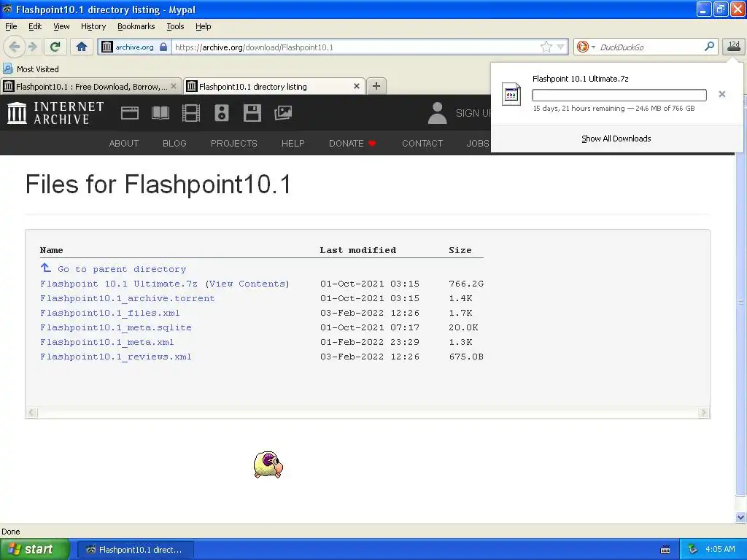Viewport: 747px width, 560px height.
Task: Open the DuckDuckGo search engine selector
Action: click(x=586, y=47)
